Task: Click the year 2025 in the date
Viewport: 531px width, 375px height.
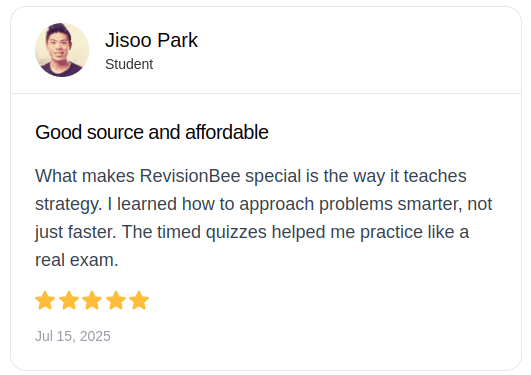Action: pos(95,336)
